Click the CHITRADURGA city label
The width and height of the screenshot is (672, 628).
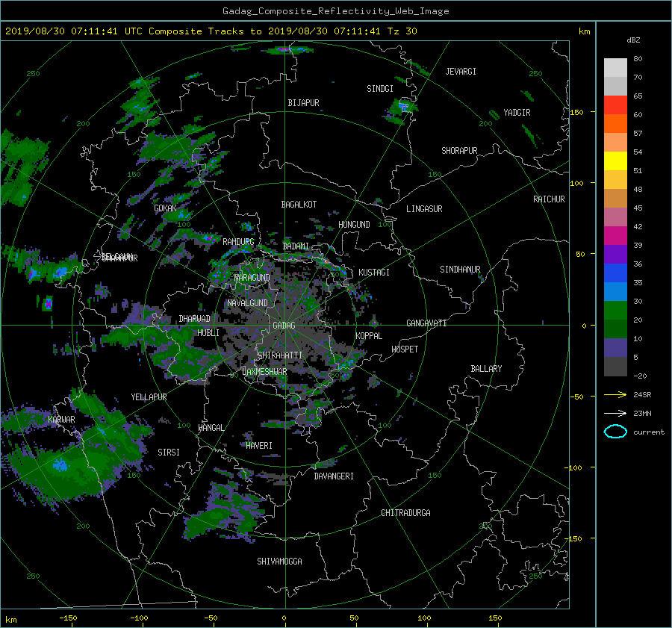405,513
